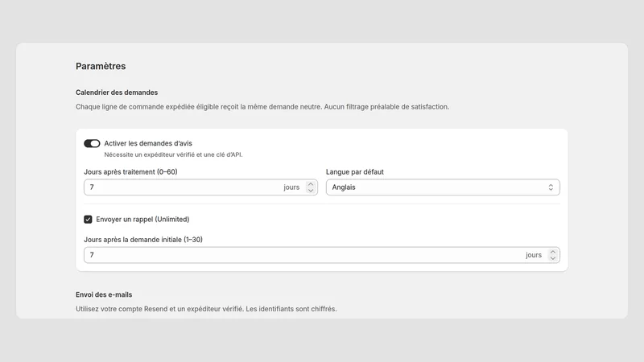Viewport: 644px width, 362px height.
Task: Increase days after initial request stepper
Action: pyautogui.click(x=553, y=252)
